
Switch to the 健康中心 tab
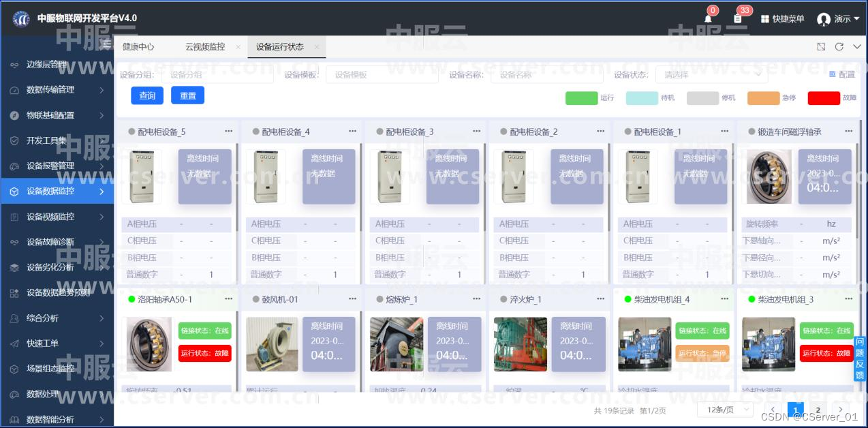click(138, 46)
